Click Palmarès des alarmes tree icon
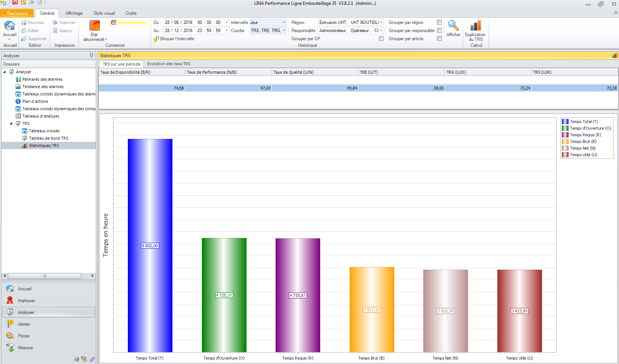Viewport: 619px width, 364px height. [x=18, y=79]
